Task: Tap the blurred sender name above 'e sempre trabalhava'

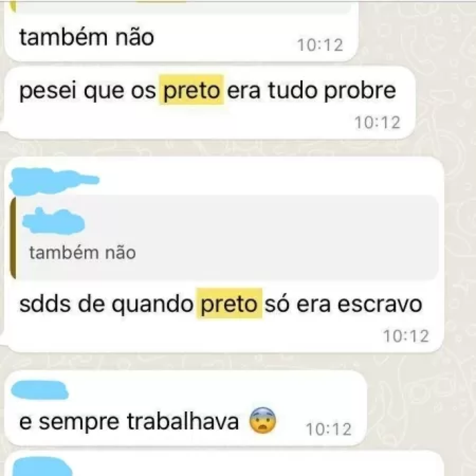Action: (x=40, y=390)
